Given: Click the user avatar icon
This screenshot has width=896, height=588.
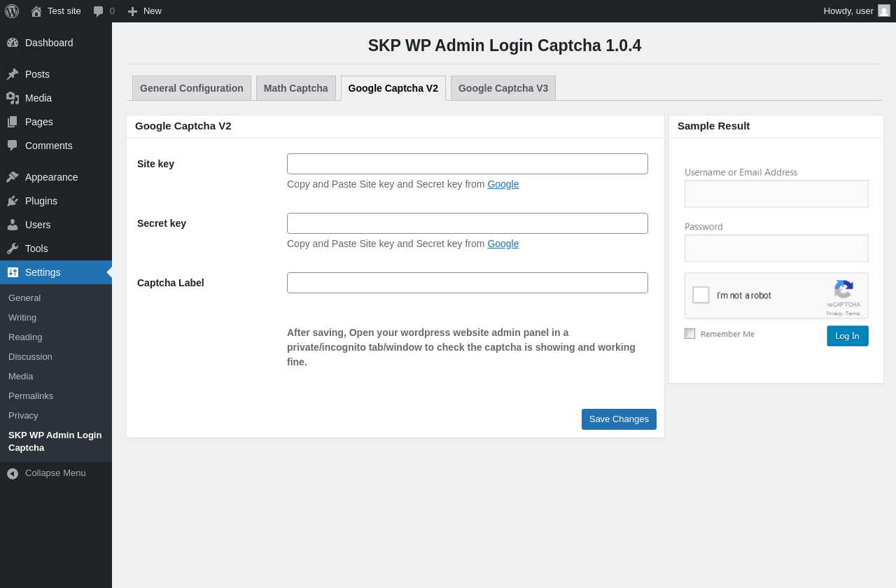Looking at the screenshot, I should click(884, 10).
